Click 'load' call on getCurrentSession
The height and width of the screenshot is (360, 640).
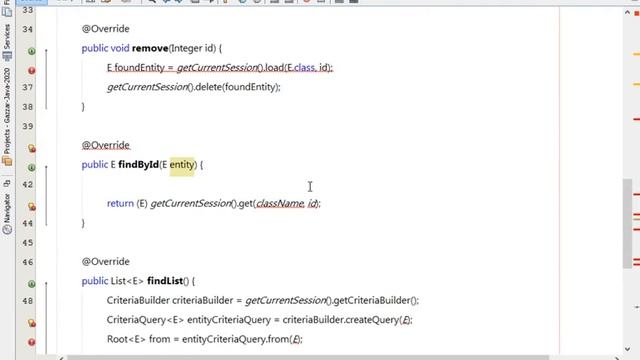274,68
